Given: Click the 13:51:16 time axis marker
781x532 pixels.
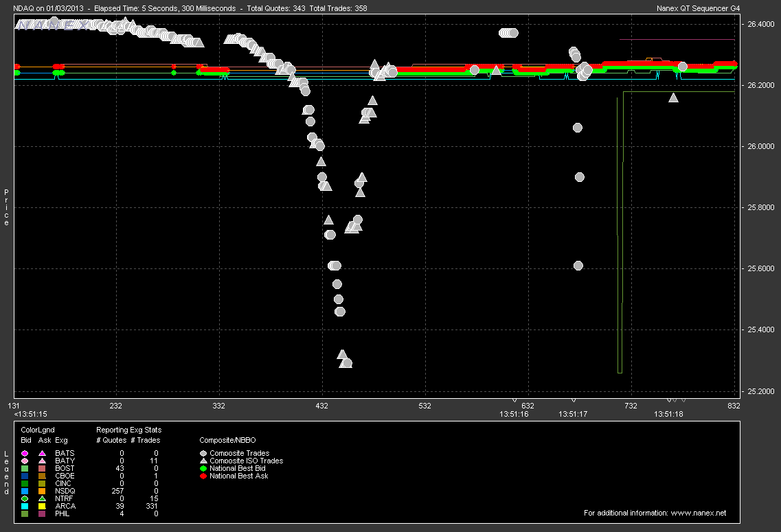Looking at the screenshot, I should pos(514,414).
